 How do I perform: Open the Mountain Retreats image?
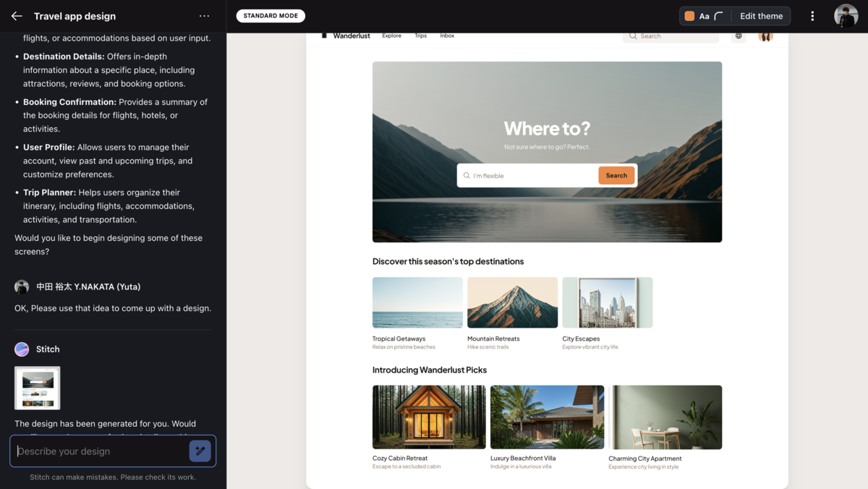[512, 302]
